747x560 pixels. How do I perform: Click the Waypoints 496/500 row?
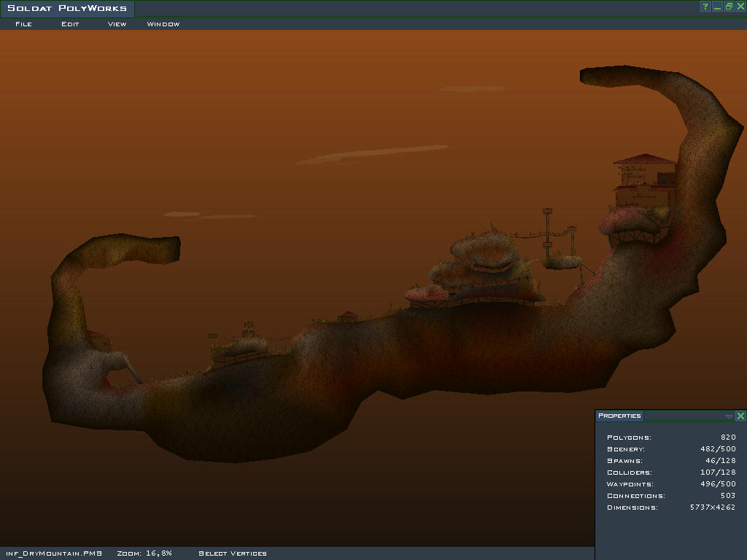tap(670, 484)
